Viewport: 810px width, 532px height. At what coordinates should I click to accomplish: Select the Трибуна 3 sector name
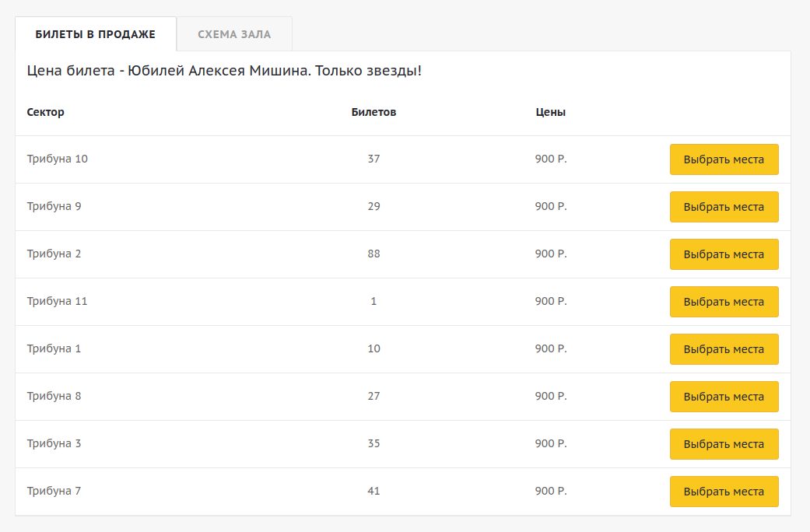click(x=54, y=443)
